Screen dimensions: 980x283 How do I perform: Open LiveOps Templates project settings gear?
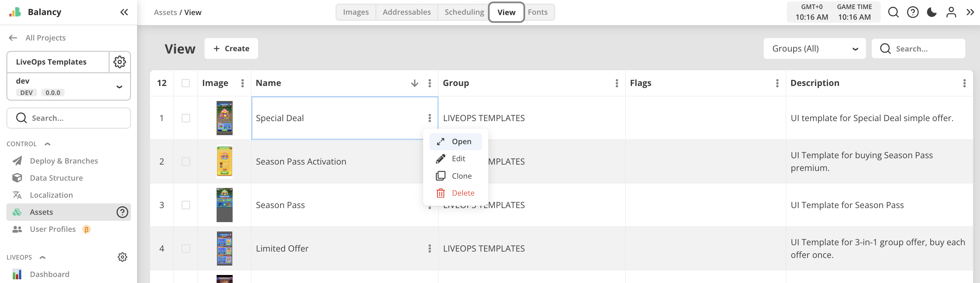pos(119,62)
